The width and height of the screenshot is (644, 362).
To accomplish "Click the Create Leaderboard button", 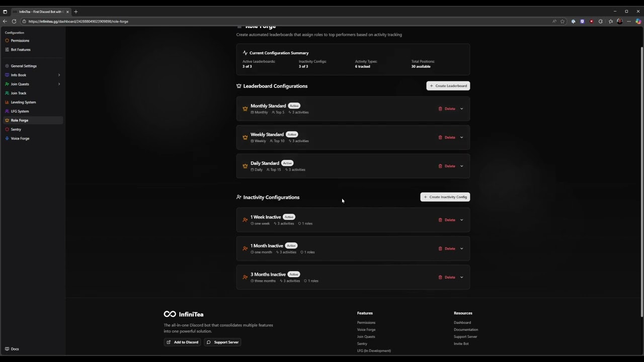I will (448, 86).
